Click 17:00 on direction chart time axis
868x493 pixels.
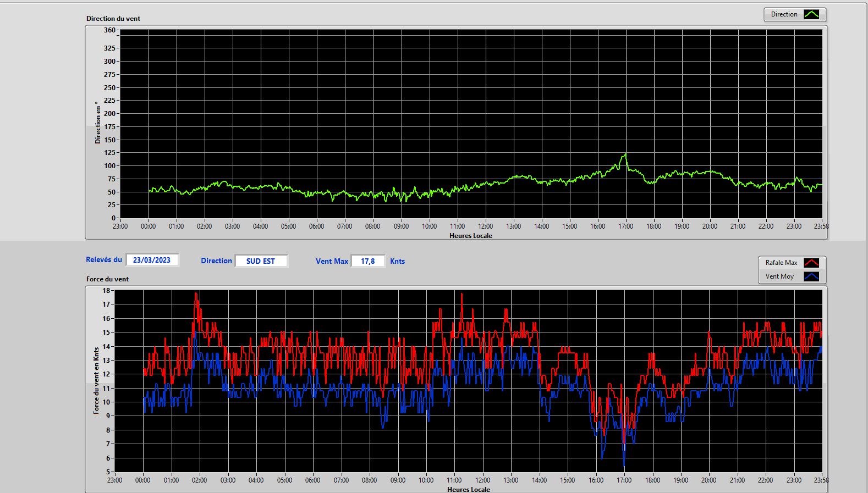click(x=625, y=226)
